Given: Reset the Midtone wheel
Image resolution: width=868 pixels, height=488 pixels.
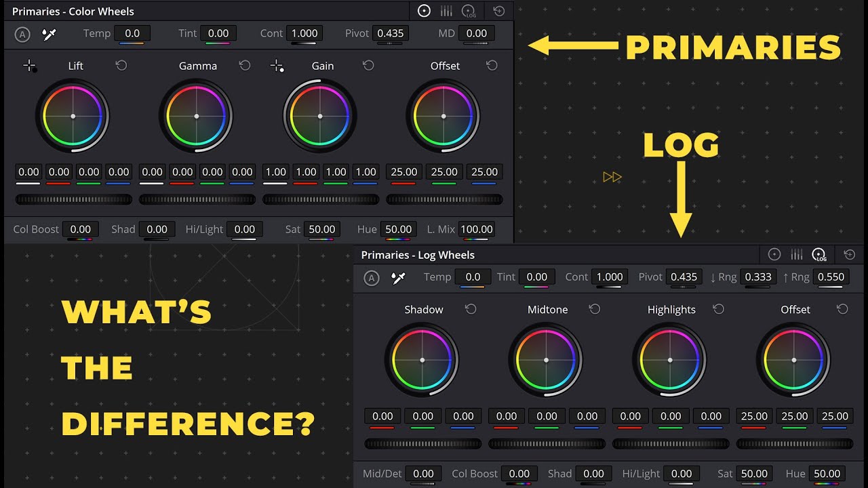Looking at the screenshot, I should (595, 309).
